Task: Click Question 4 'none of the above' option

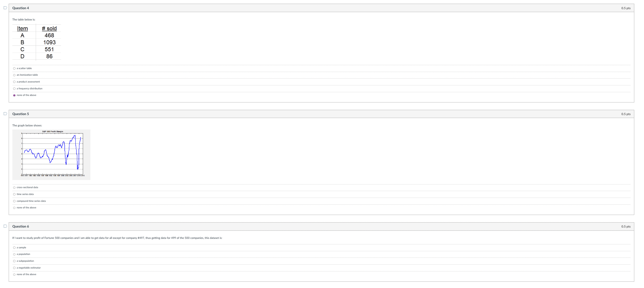Action: [14, 95]
